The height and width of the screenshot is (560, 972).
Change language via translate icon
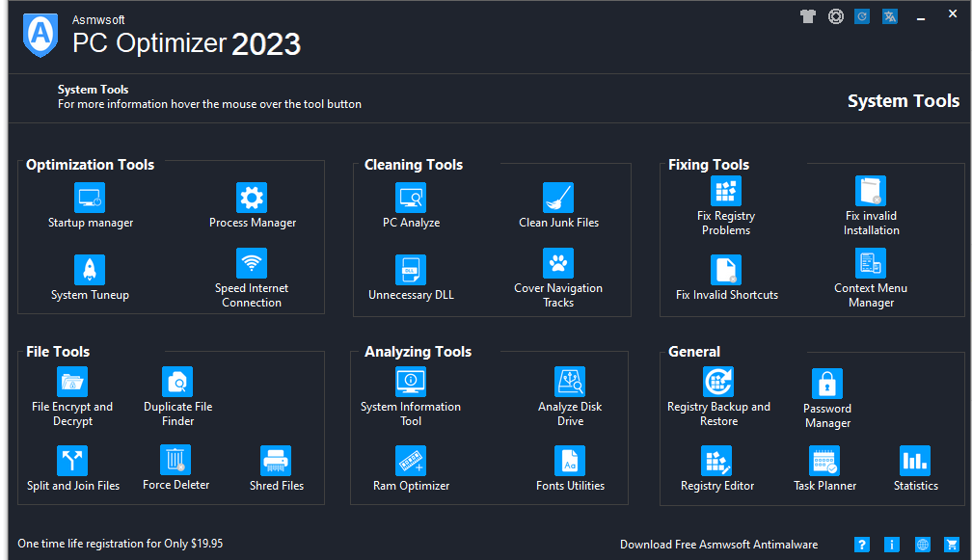pyautogui.click(x=890, y=16)
